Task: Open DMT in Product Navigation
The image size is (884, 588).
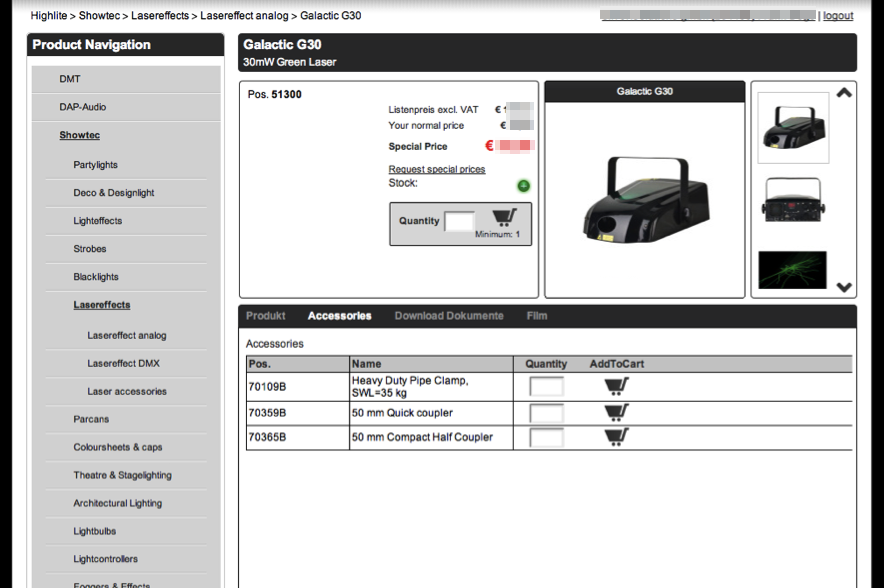Action: click(70, 79)
